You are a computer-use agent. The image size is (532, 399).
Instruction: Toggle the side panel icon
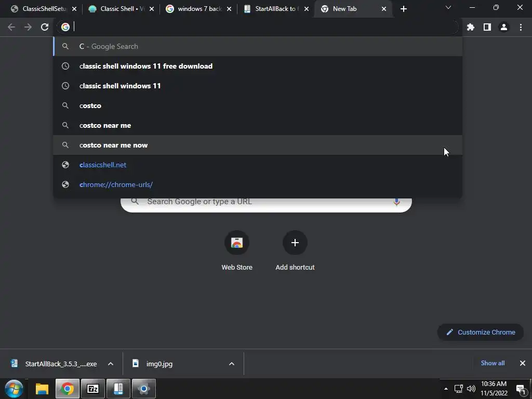coord(487,27)
